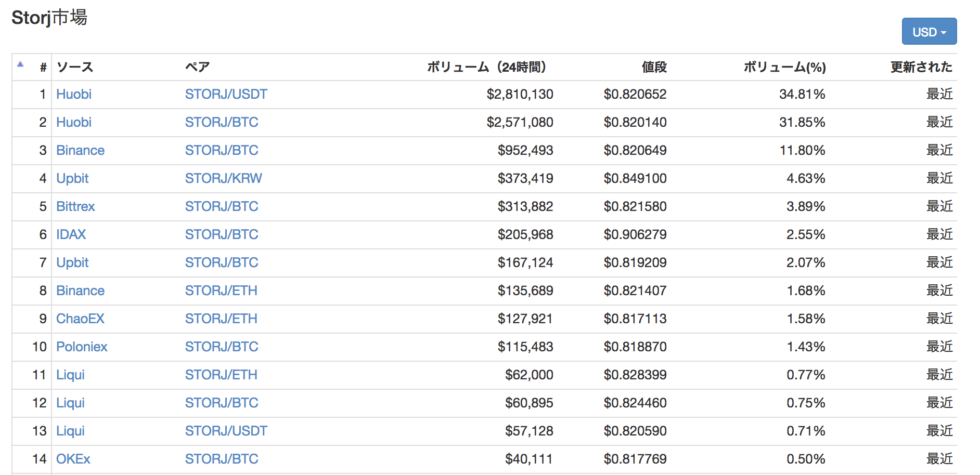
Task: Select the 31.85% volume share cell
Action: coord(802,122)
